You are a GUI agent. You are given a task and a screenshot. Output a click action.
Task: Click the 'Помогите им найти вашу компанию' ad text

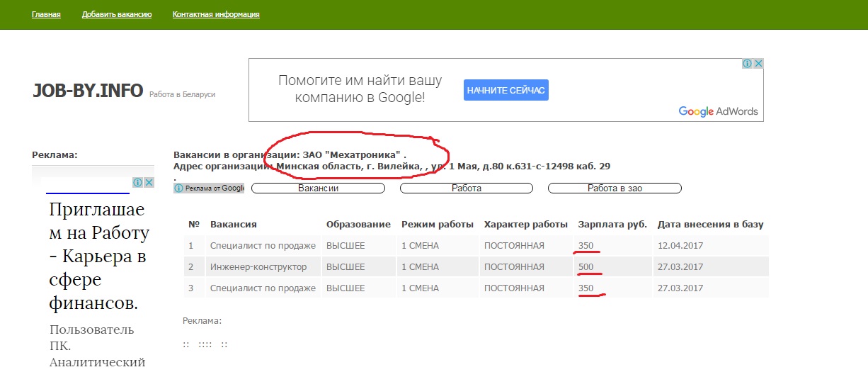[x=360, y=89]
